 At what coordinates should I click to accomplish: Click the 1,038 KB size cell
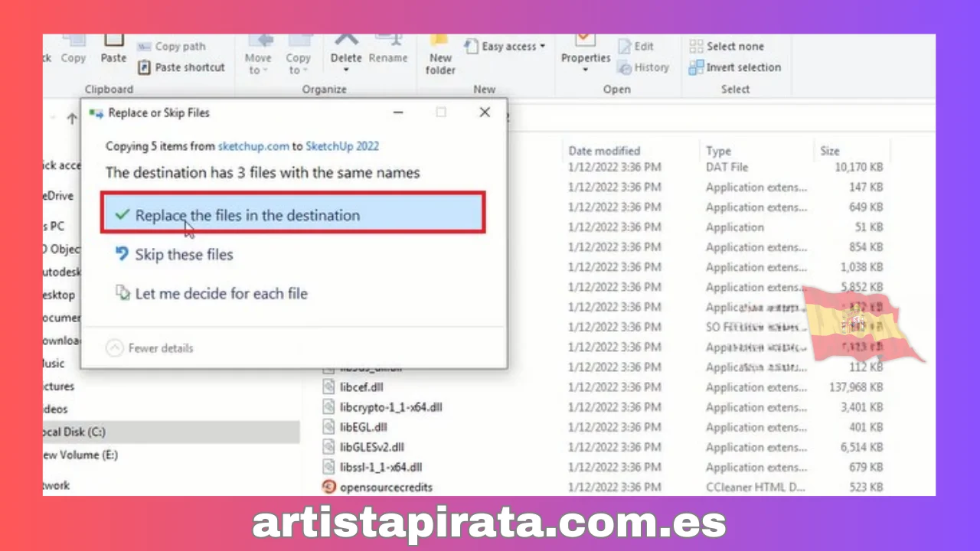861,266
